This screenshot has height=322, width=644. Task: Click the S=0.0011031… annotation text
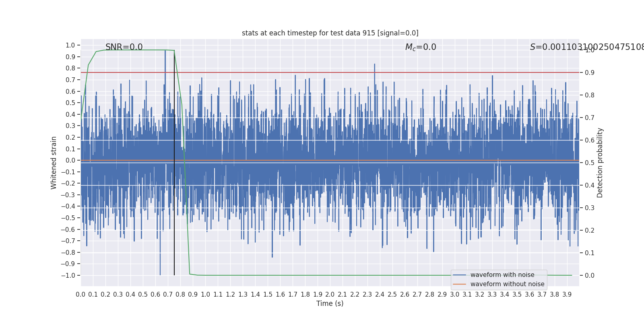pyautogui.click(x=587, y=47)
